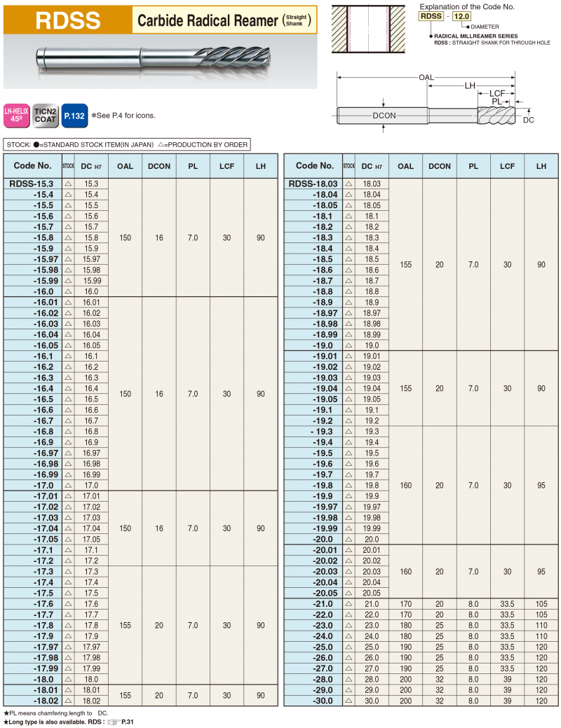Open the blue P.132 page reference icon
Viewport: 561px width, 728px height.
(x=74, y=116)
